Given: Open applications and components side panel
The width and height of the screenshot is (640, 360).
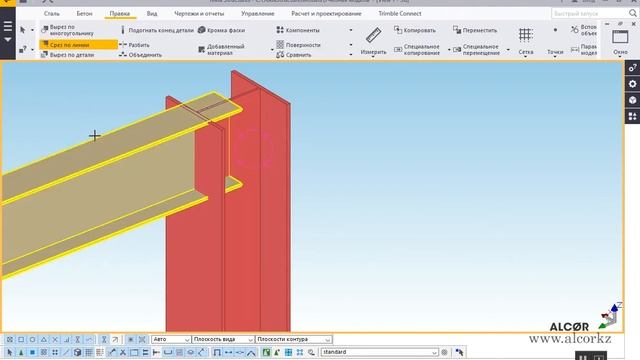Looking at the screenshot, I should coord(632,116).
